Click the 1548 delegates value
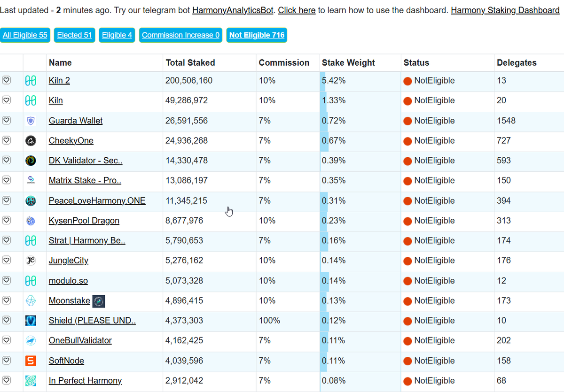The height and width of the screenshot is (392, 564). click(x=506, y=121)
